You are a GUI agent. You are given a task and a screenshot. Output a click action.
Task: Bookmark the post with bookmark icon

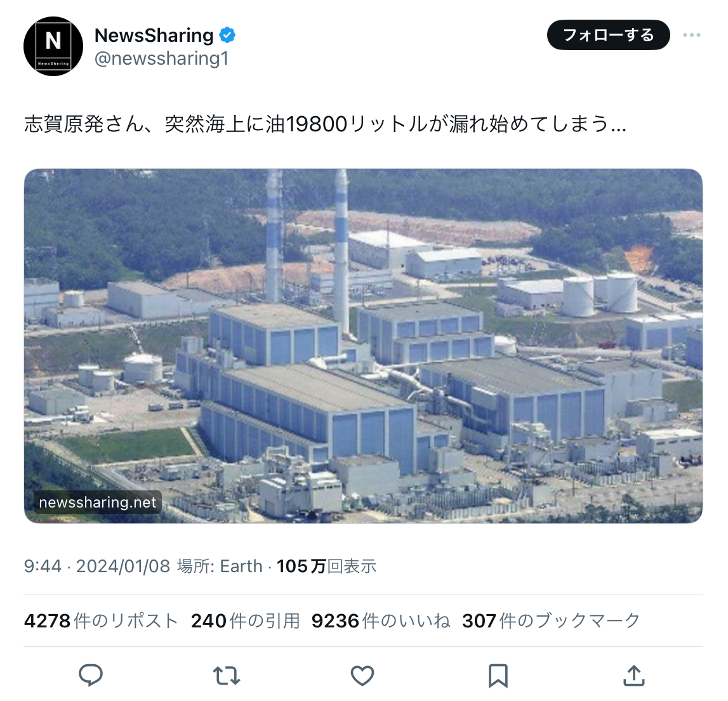[x=498, y=676]
